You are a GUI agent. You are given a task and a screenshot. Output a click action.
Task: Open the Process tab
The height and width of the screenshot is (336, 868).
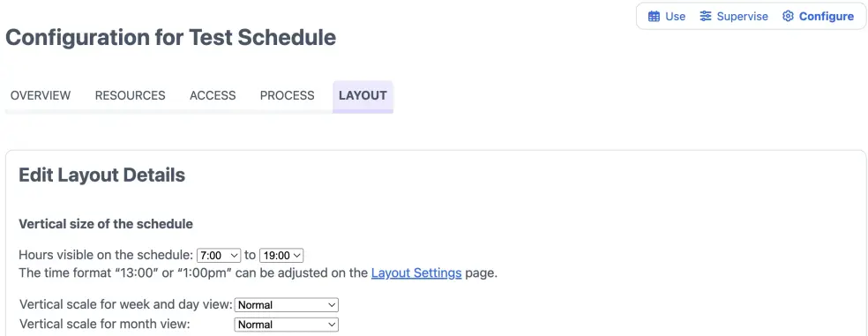288,95
